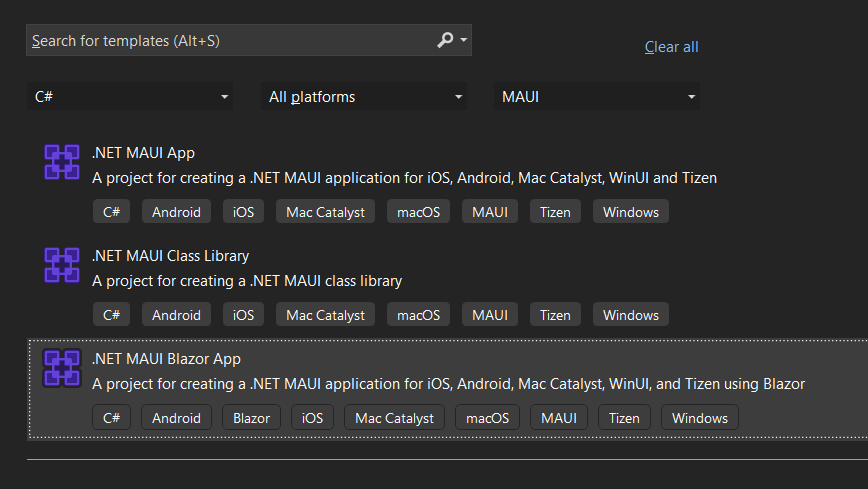Click Tizen tag under MAUI Class Library
This screenshot has height=489, width=868.
pos(555,315)
